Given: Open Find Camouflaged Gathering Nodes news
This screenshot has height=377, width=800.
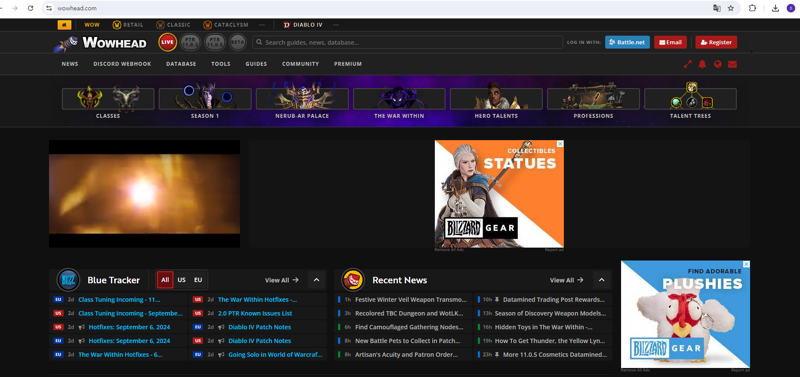Looking at the screenshot, I should click(409, 327).
